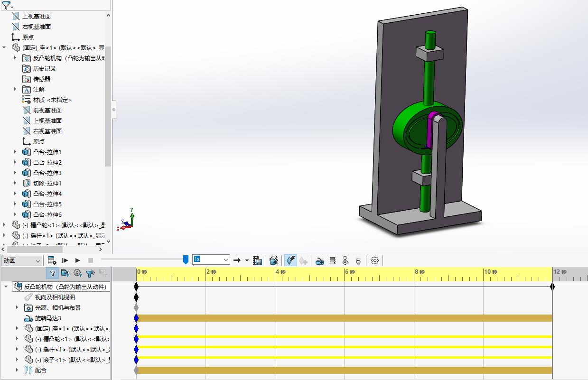Toggle the Filter Driving icon

pyautogui.click(x=78, y=273)
